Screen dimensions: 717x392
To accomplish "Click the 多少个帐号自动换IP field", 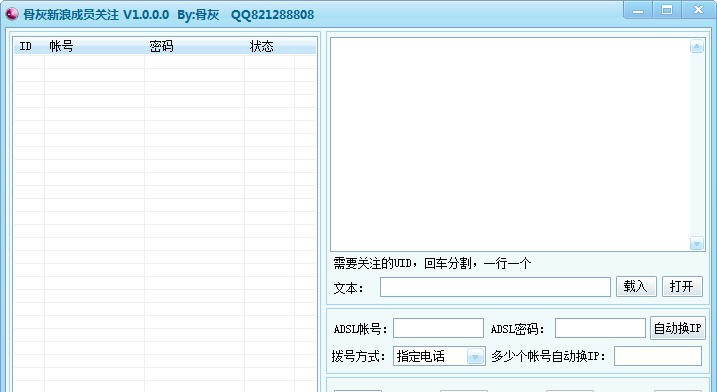I will click(x=658, y=356).
